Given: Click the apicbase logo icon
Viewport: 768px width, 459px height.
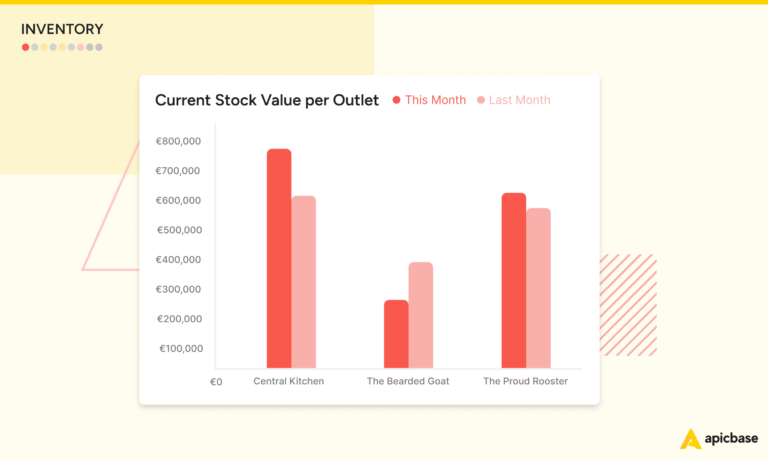Looking at the screenshot, I should point(690,439).
